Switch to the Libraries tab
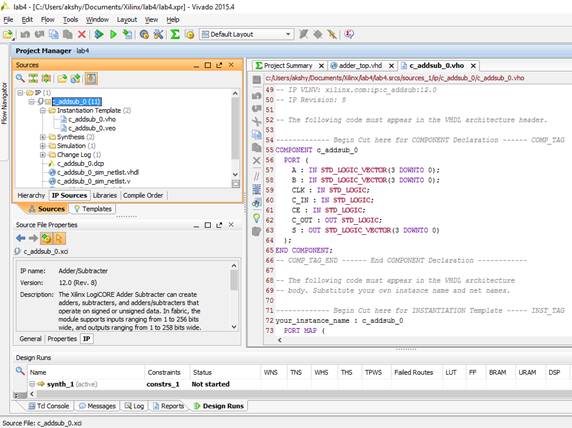572x428 pixels. pos(105,196)
